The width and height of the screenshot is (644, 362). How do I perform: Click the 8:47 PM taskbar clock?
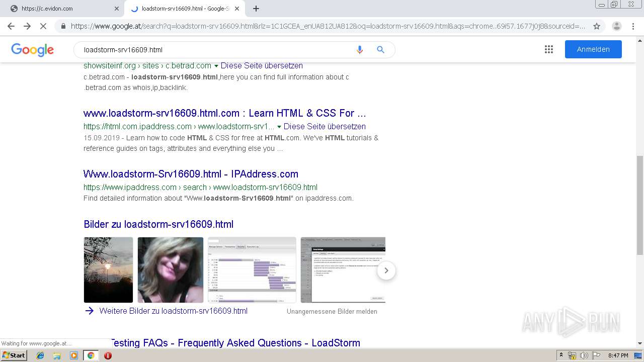click(618, 355)
